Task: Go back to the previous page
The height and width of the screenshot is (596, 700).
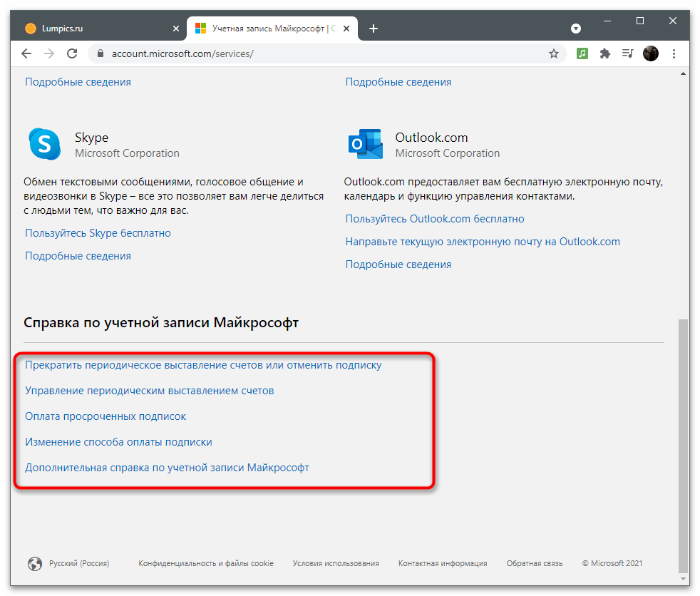Action: 26,53
